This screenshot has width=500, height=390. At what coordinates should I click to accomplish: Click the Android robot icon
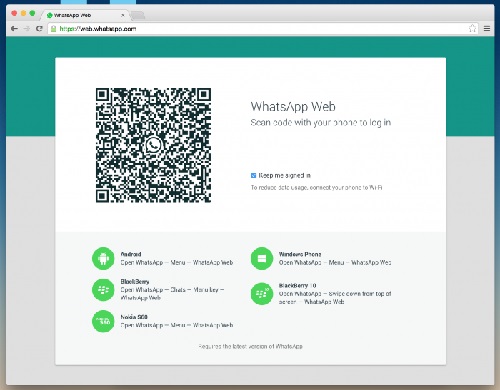[x=103, y=258]
